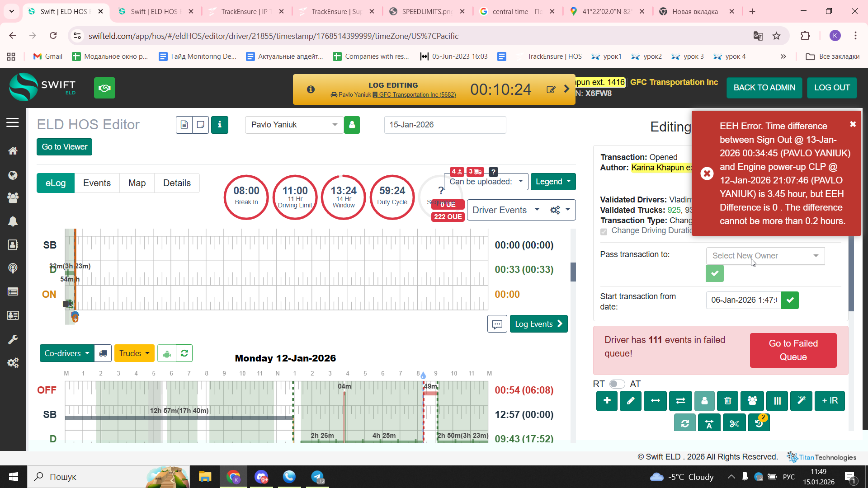Open the log comment chat icon

tap(497, 324)
